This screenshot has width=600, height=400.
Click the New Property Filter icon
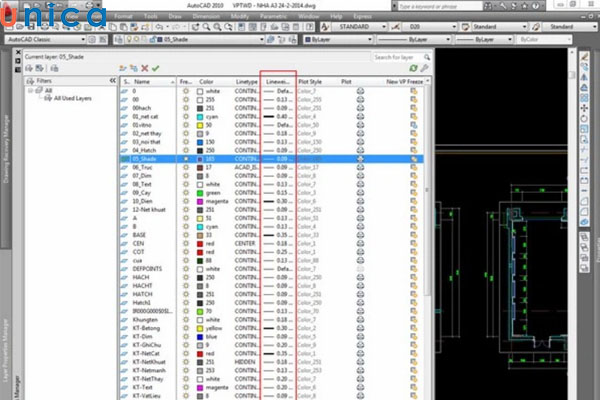tap(29, 69)
